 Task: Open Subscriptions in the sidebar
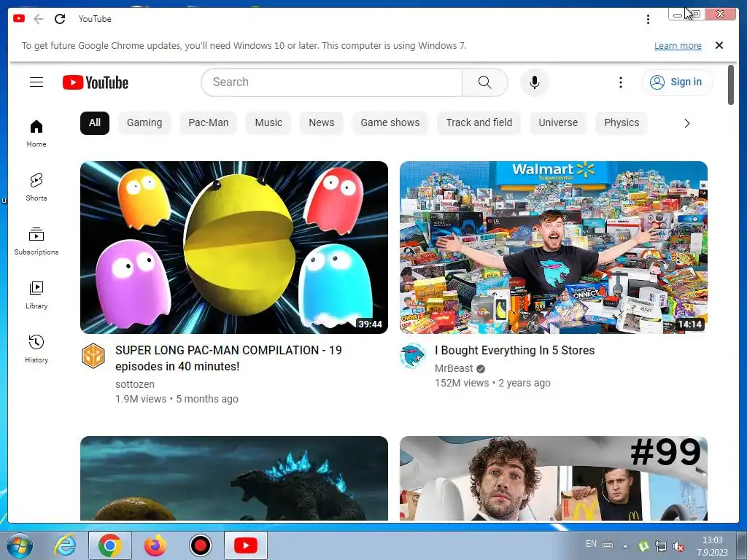pos(36,241)
